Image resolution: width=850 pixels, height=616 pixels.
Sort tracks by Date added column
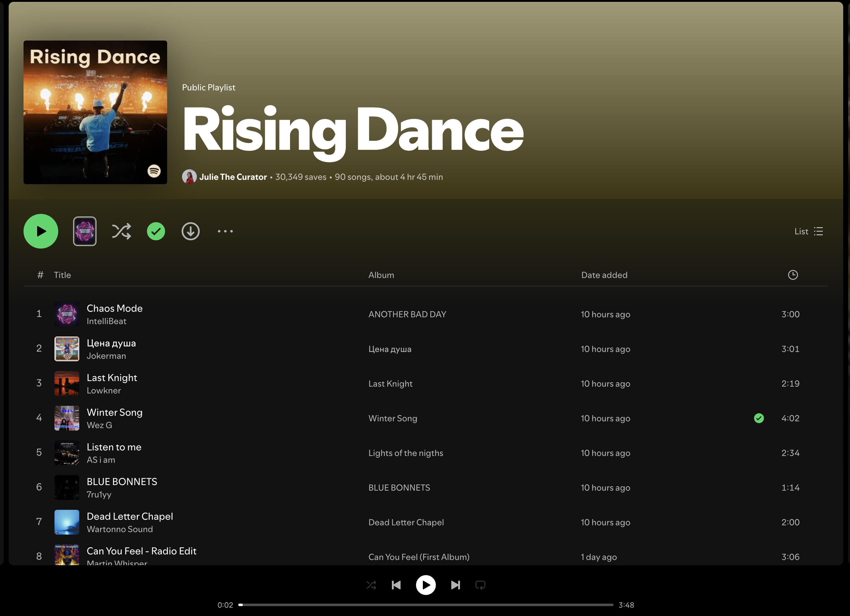click(x=604, y=275)
